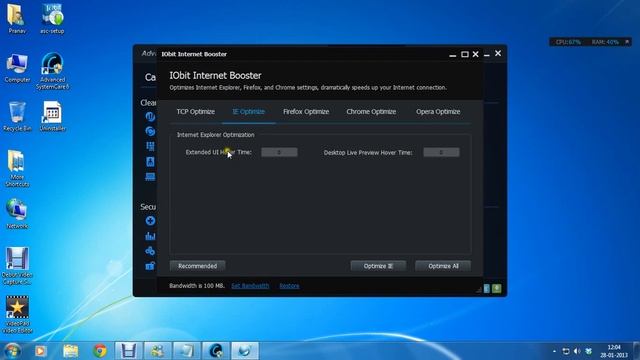
Task: Click the Restore link
Action: (x=289, y=286)
